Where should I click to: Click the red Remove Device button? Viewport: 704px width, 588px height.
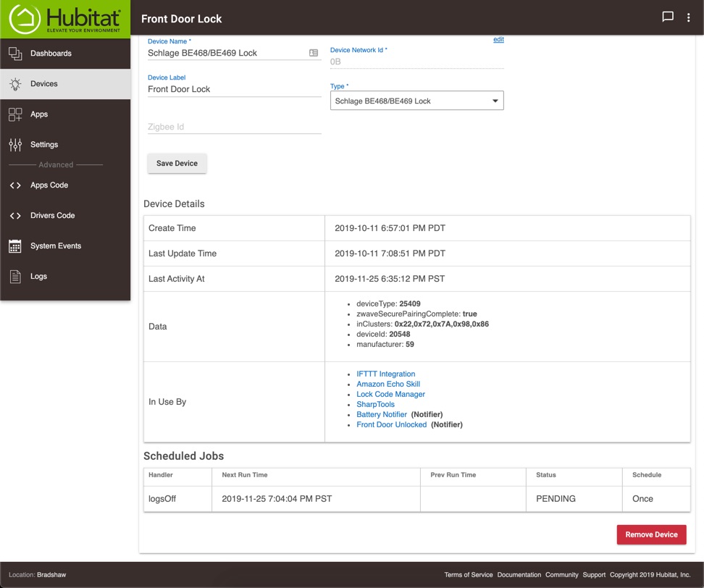click(651, 534)
